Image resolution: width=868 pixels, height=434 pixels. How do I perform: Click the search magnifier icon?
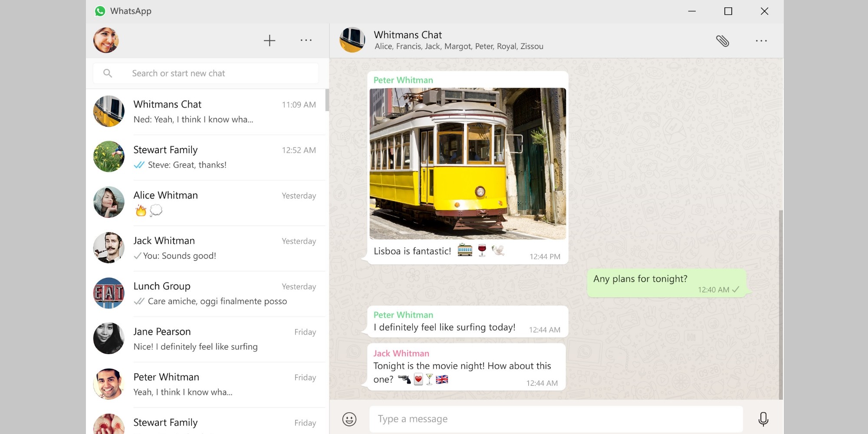(x=108, y=73)
